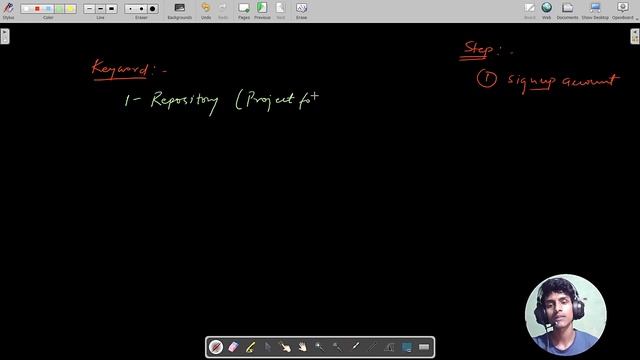Viewport: 640px width, 360px height.
Task: Select the white pen color
Action: [x=27, y=9]
